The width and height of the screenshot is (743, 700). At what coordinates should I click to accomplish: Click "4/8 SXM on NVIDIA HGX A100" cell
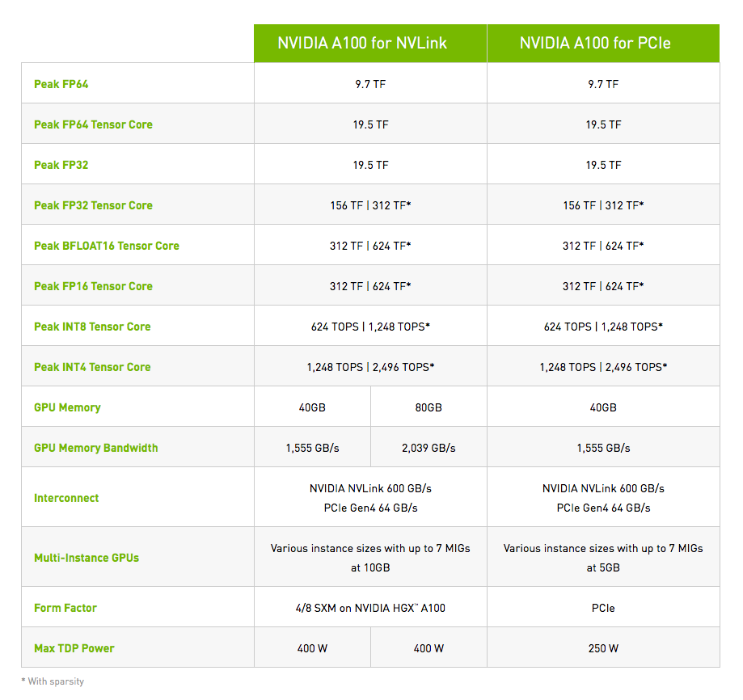click(370, 608)
